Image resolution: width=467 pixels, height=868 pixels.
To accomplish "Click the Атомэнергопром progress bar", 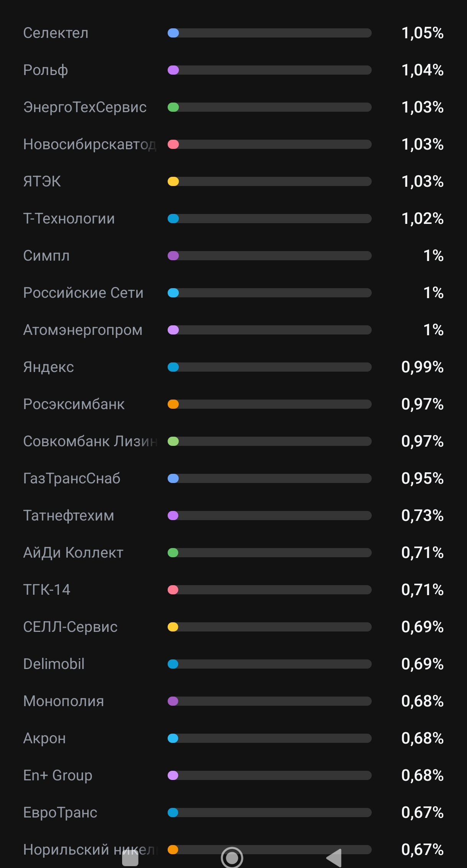I will pos(269,330).
